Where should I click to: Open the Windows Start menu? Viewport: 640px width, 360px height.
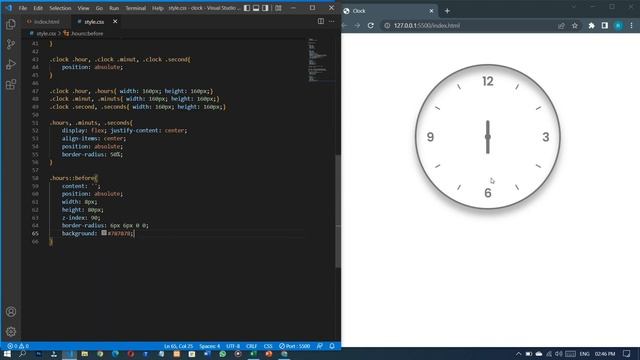tap(7, 354)
